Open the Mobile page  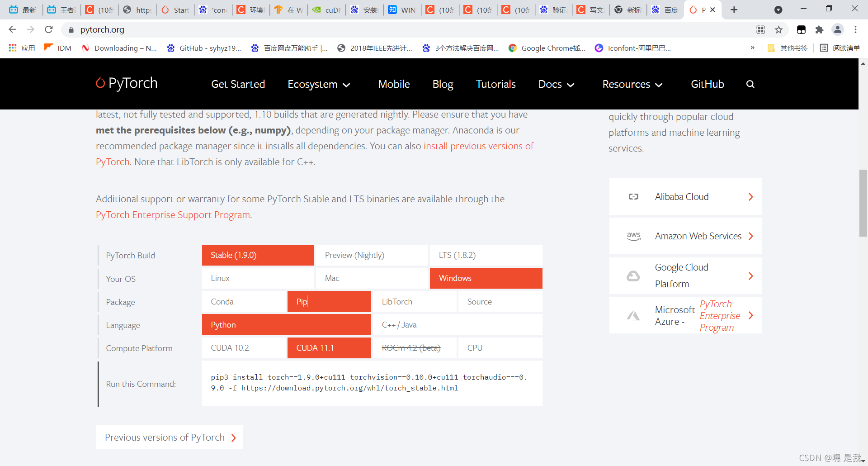click(x=394, y=84)
